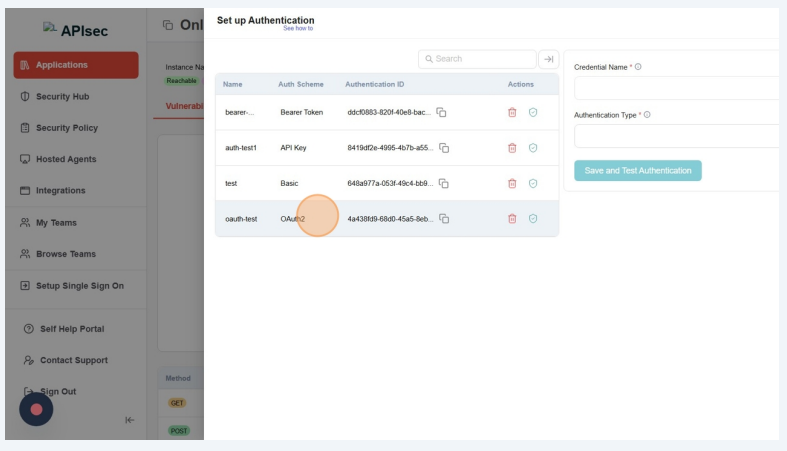Viewport: 787px width, 451px height.
Task: Click Save and Test Authentication button
Action: (637, 171)
